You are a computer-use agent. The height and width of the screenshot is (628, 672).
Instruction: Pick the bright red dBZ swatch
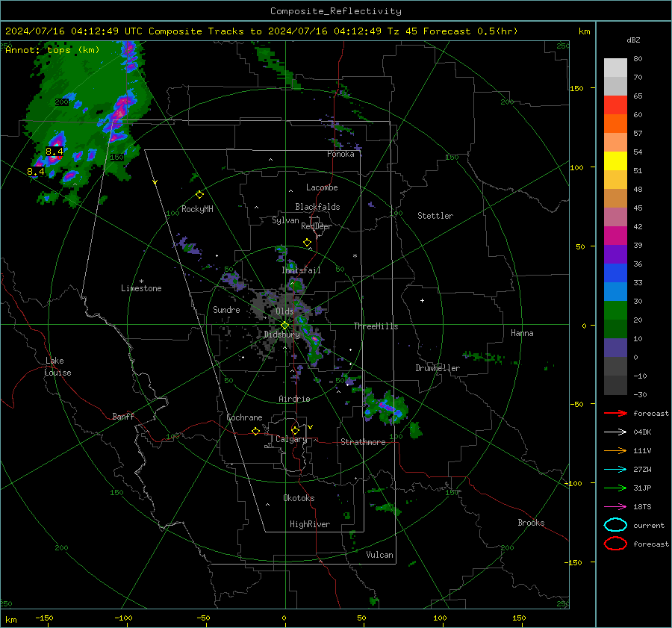[615, 105]
